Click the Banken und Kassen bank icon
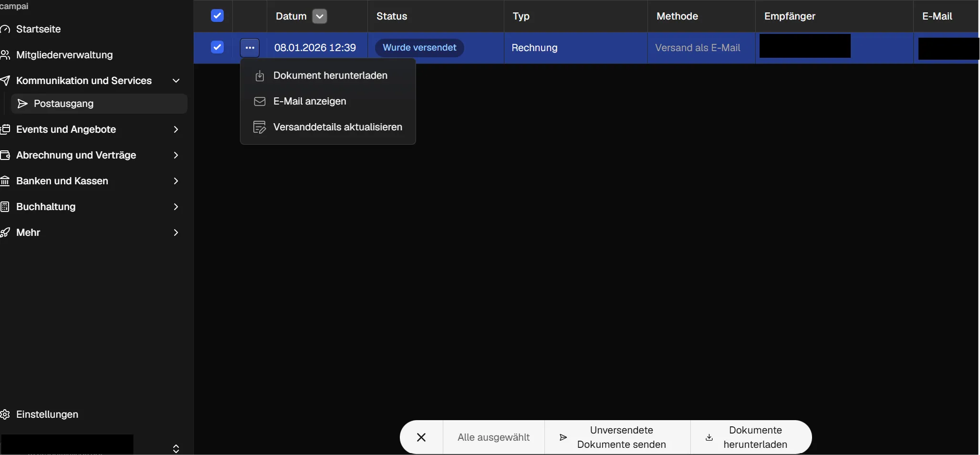Viewport: 980px width, 455px height. pyautogui.click(x=5, y=181)
